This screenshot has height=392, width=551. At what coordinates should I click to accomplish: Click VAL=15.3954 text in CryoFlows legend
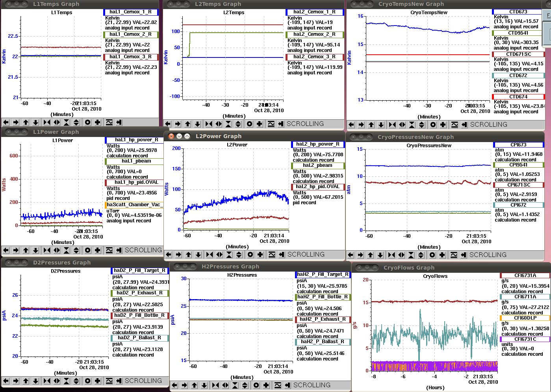tap(535, 287)
